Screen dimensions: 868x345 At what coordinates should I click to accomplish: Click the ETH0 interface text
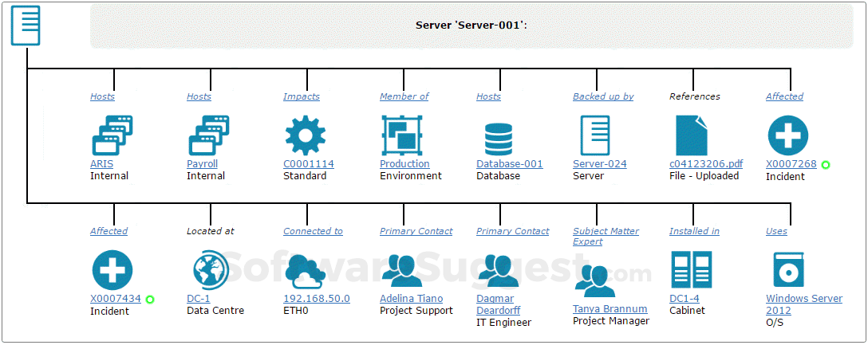[x=296, y=311]
